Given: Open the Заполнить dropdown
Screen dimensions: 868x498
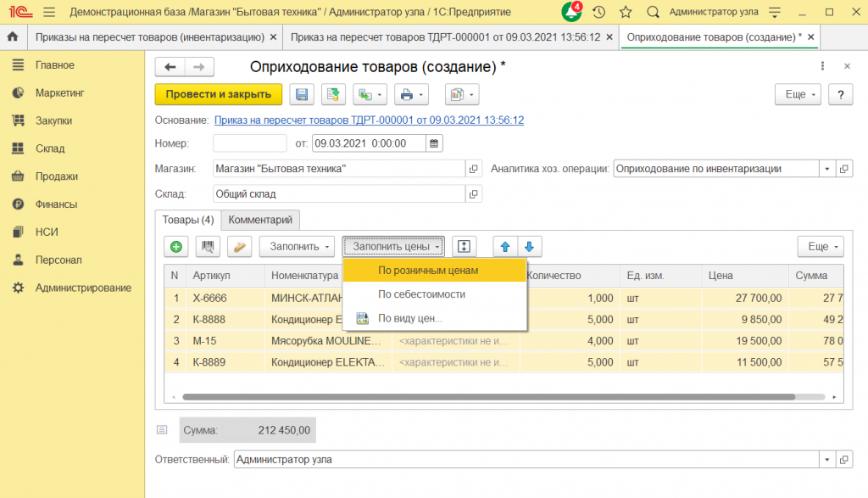Looking at the screenshot, I should click(297, 247).
